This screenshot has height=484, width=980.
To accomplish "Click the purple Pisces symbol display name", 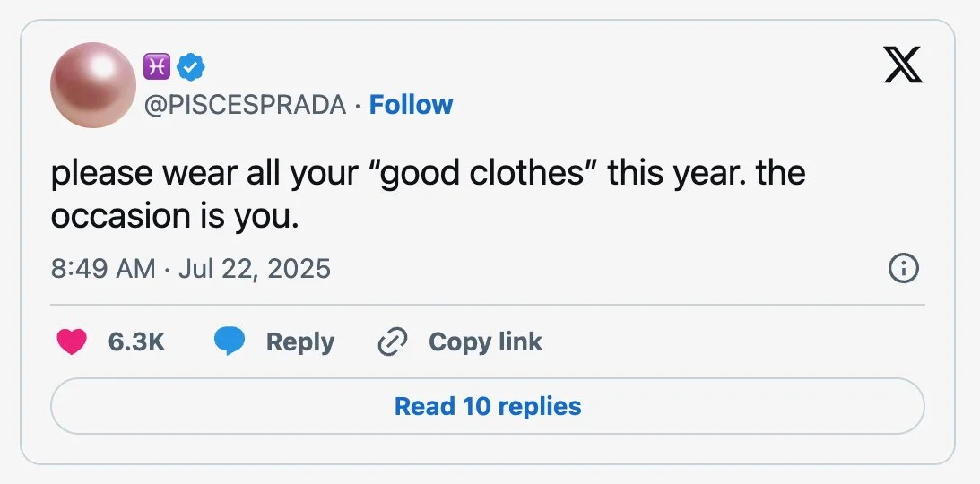I will pos(155,65).
